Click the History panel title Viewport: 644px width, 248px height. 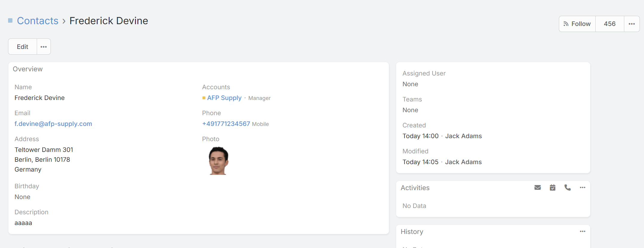click(x=412, y=232)
